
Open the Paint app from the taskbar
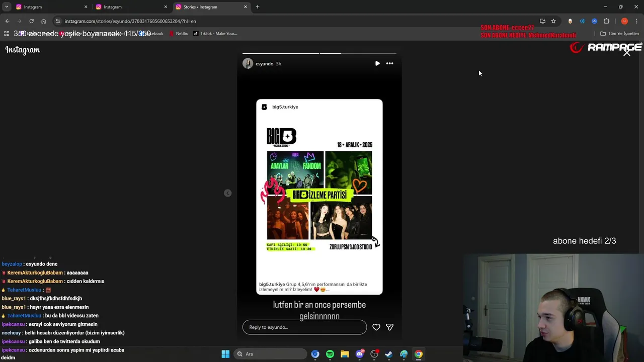tap(404, 354)
